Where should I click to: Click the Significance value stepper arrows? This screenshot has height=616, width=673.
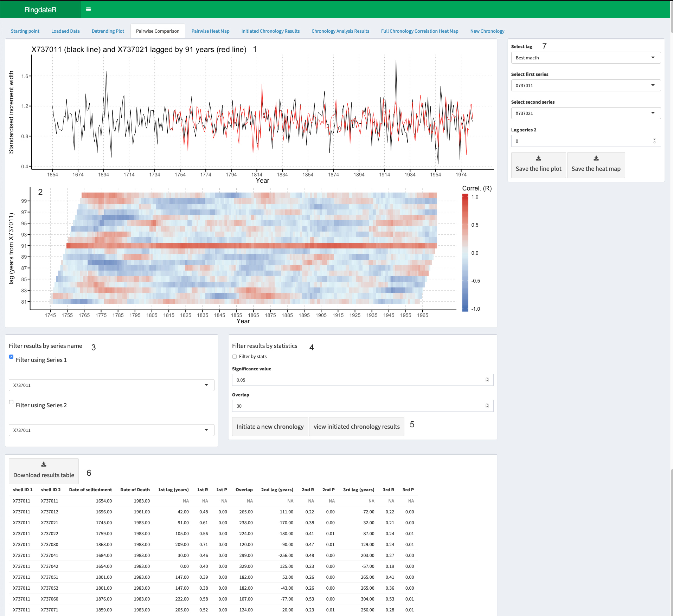click(487, 380)
